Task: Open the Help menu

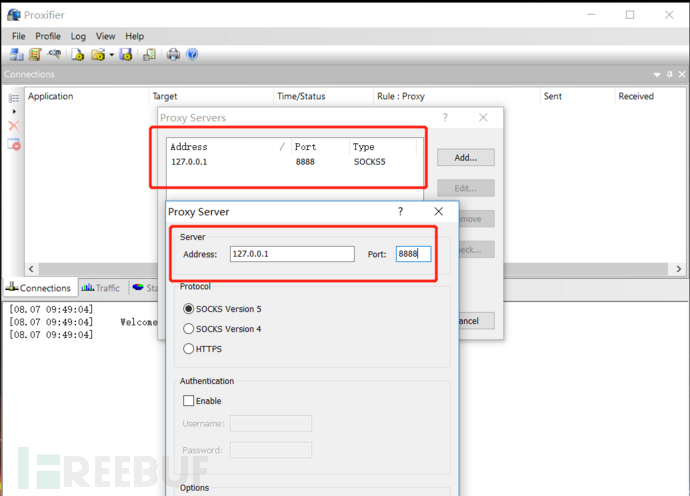Action: [135, 36]
